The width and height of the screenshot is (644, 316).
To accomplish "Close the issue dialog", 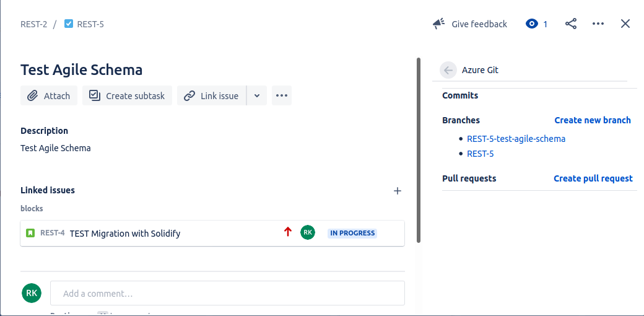I will (625, 24).
